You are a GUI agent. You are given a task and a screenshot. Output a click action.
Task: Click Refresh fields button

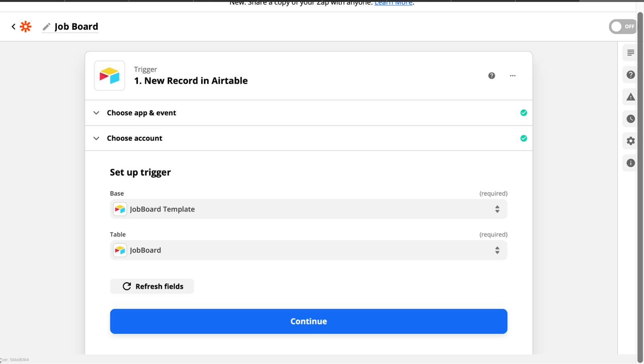[x=152, y=286]
